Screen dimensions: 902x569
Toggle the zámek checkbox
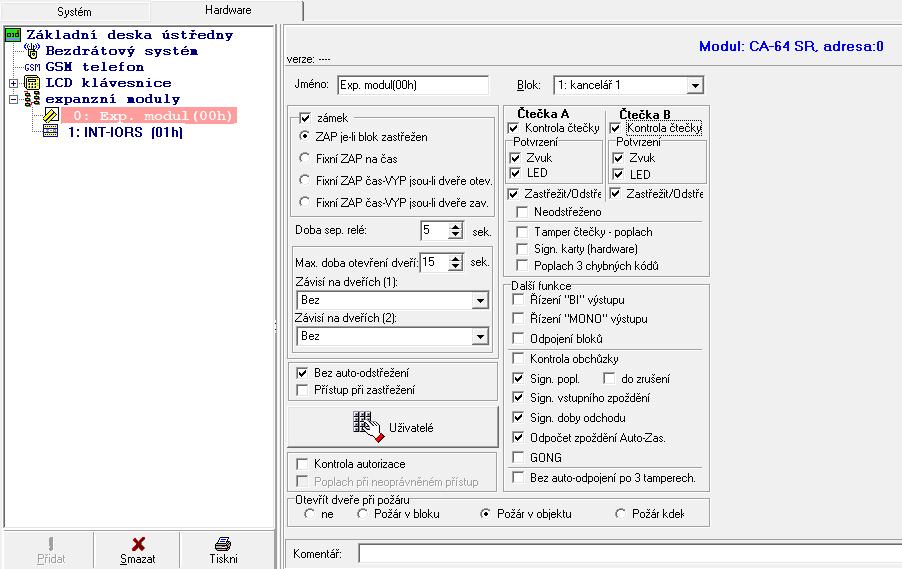point(305,118)
